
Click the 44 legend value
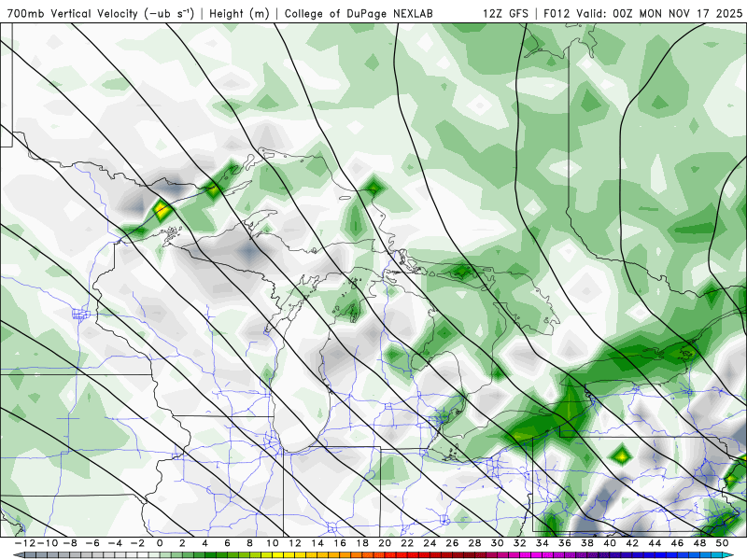point(655,543)
